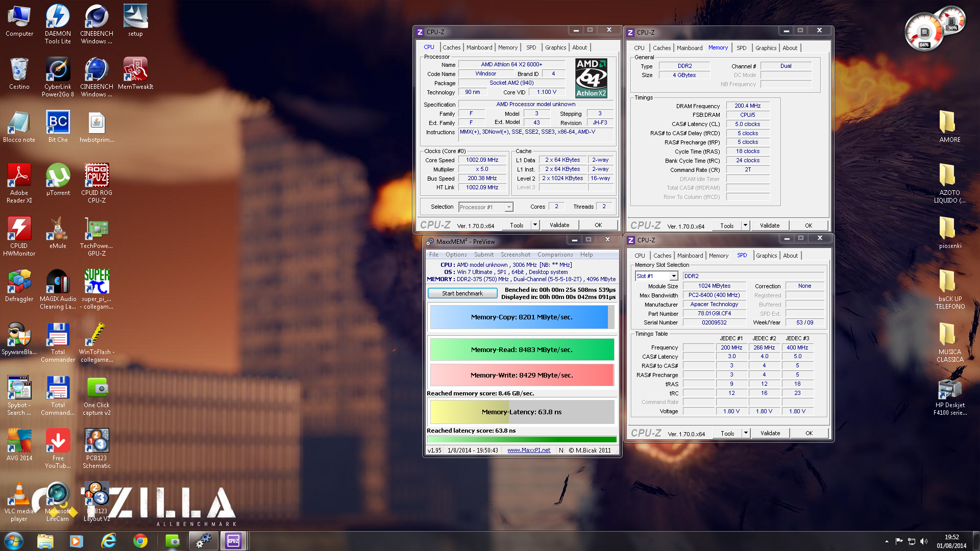Image resolution: width=980 pixels, height=551 pixels.
Task: Open the Options menu in MaxxMEM
Action: coord(456,255)
